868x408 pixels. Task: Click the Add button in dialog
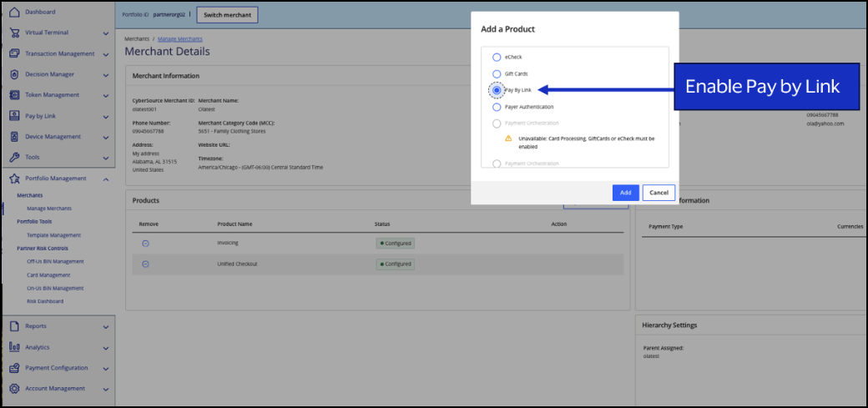click(625, 193)
